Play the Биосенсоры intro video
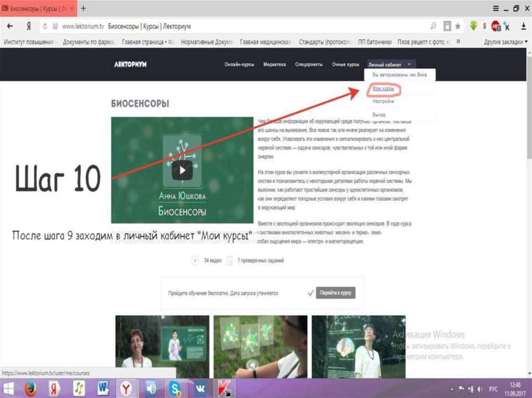 182,170
